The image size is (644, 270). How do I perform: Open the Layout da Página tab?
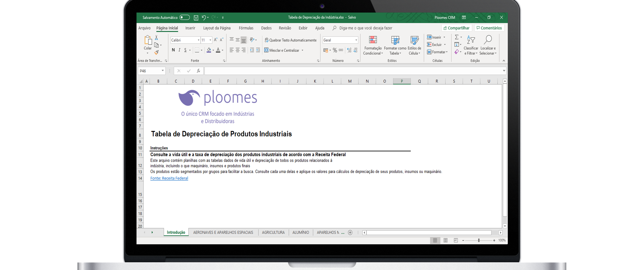click(217, 28)
